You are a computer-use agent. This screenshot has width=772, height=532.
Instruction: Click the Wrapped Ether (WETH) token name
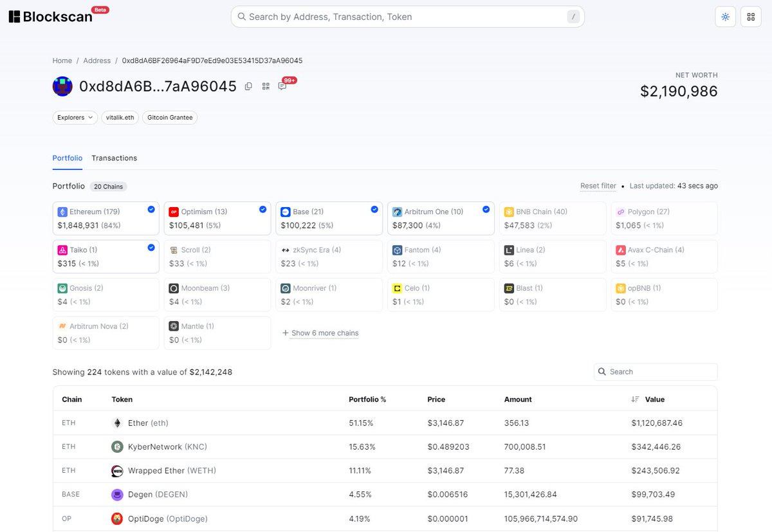pyautogui.click(x=172, y=471)
